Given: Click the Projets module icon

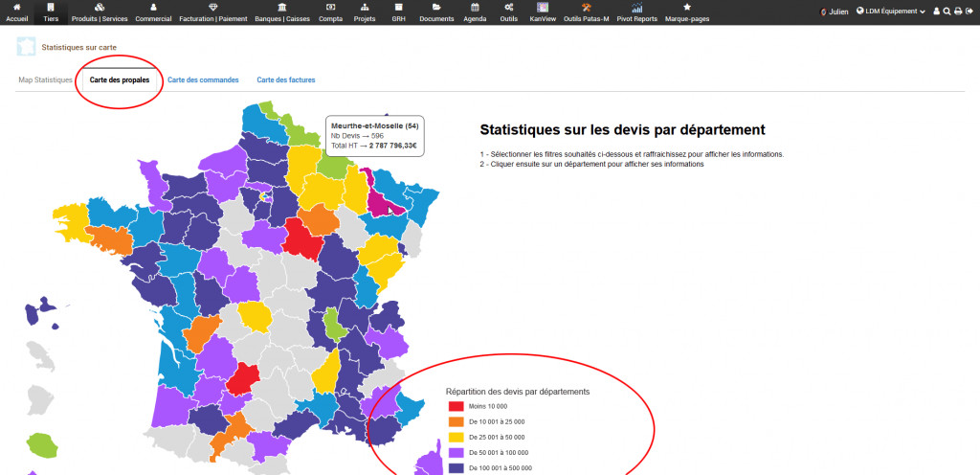Looking at the screenshot, I should tap(364, 8).
